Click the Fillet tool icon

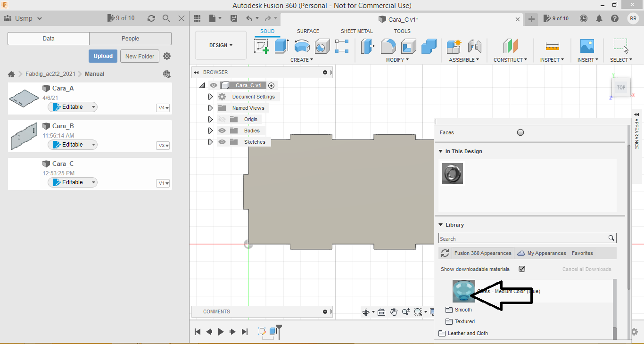click(388, 46)
